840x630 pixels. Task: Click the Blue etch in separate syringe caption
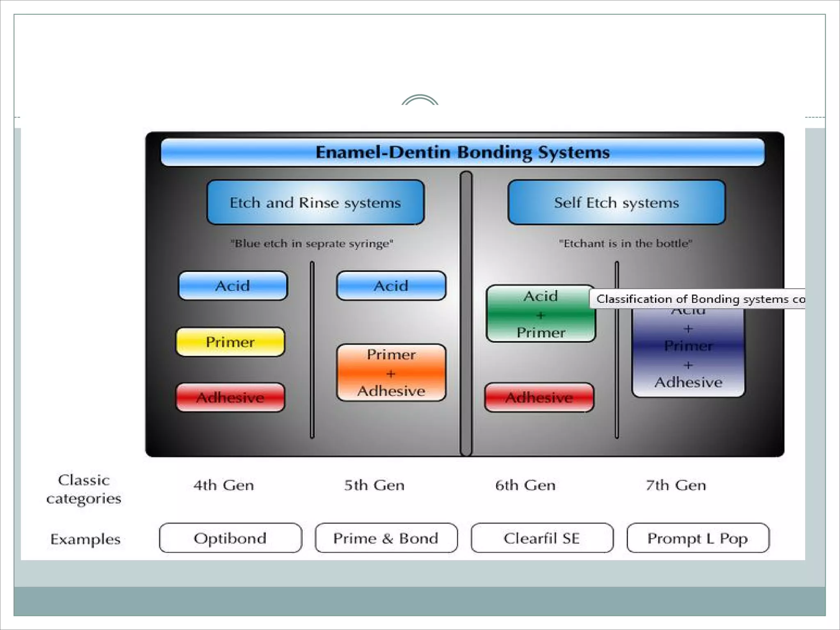(x=312, y=244)
